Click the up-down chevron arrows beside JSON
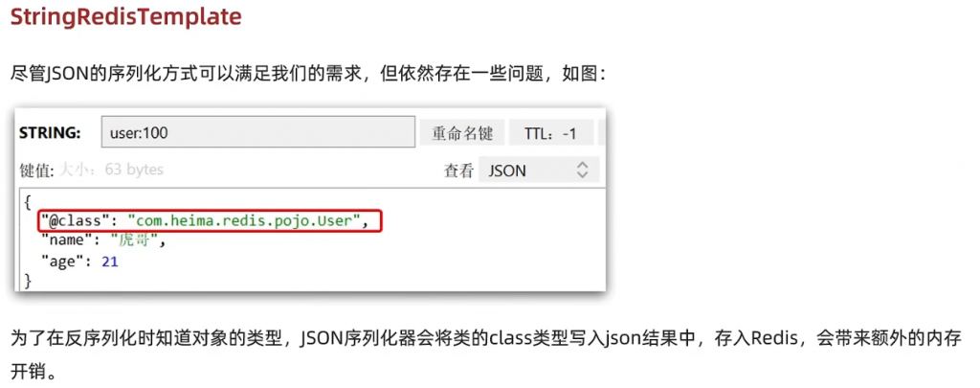 pos(582,170)
